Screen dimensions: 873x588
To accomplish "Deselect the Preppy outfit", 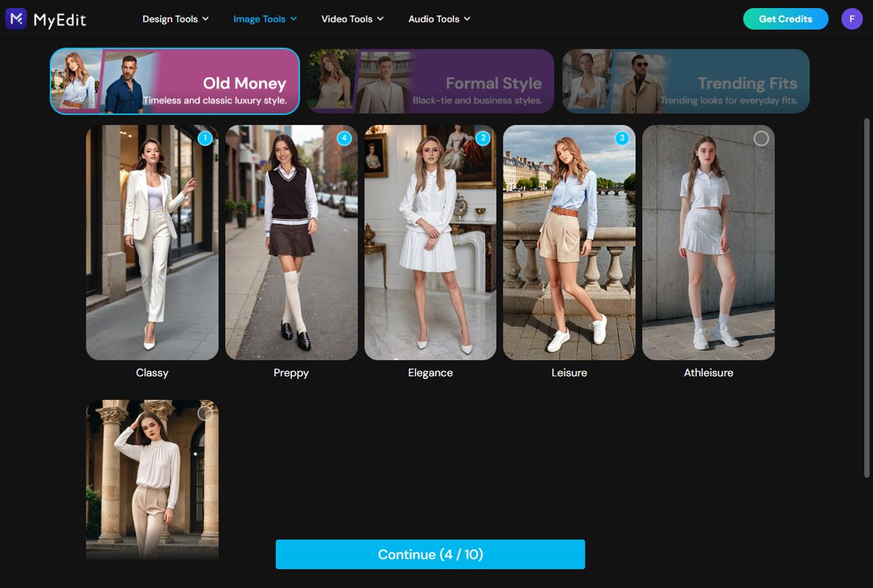I will 344,138.
